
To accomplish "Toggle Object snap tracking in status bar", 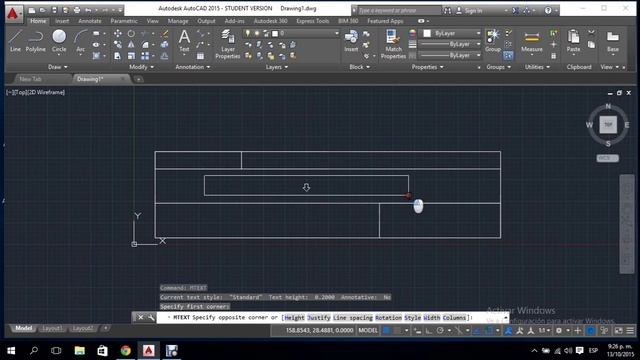I will pos(477,331).
